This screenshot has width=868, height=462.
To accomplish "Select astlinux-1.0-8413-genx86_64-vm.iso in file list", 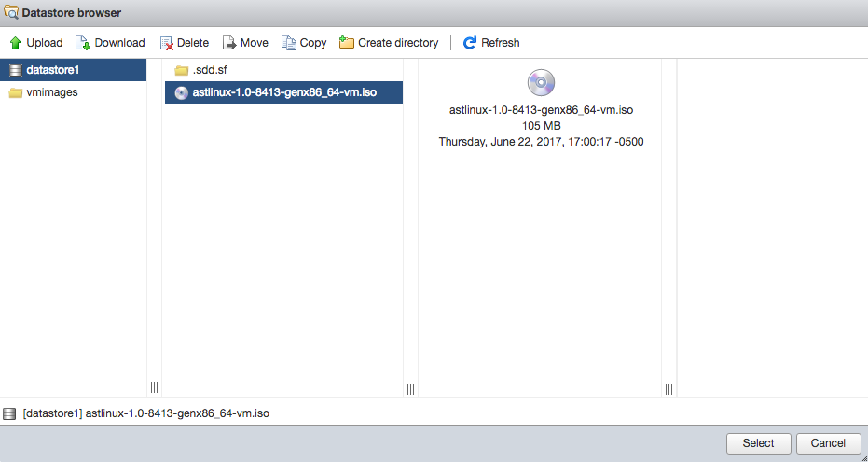I will pos(283,92).
